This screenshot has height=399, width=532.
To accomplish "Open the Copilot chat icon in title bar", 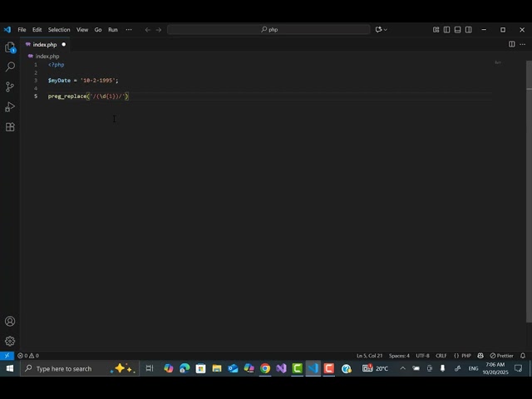I will tap(379, 30).
